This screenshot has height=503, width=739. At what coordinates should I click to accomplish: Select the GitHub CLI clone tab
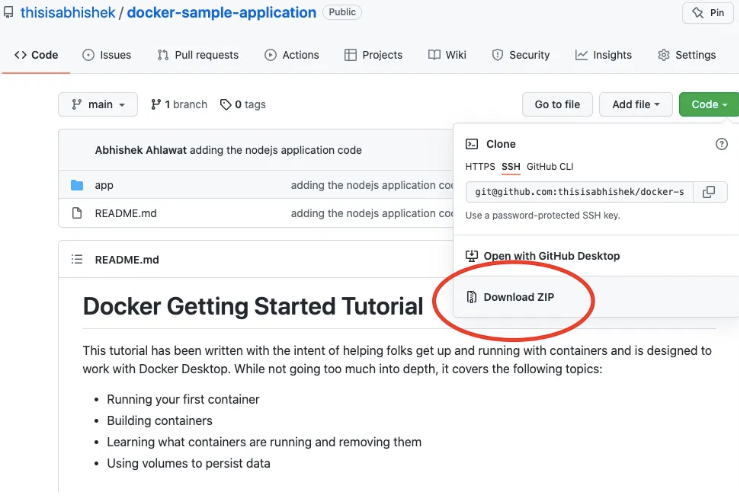click(x=549, y=166)
